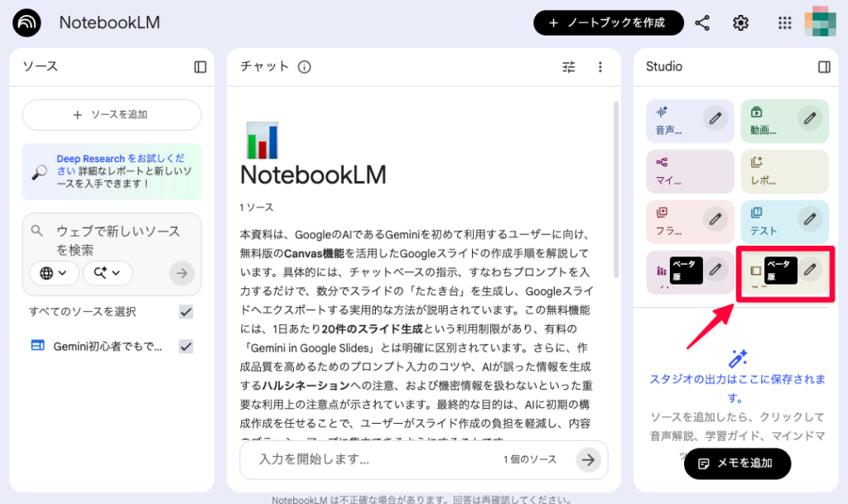848x504 pixels.
Task: Click the NotebookLM logo in the header
Action: [x=28, y=22]
